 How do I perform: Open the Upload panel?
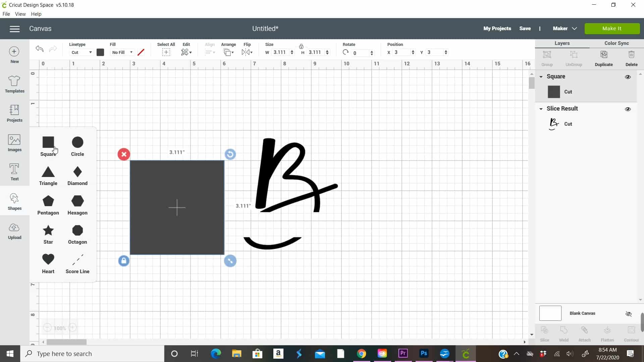(x=14, y=231)
